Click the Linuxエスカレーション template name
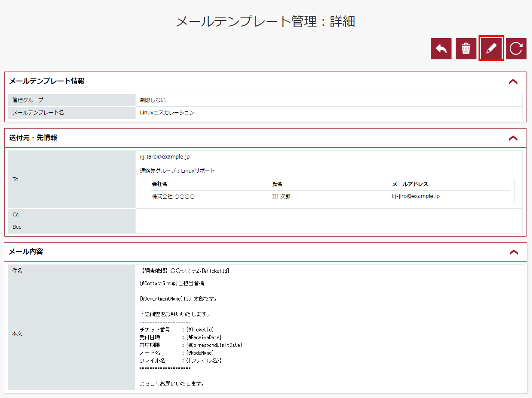Screen dimensions: 532x398 click(x=167, y=113)
